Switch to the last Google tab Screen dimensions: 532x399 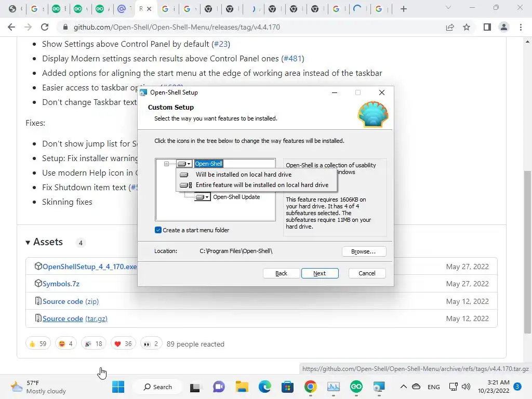point(379,9)
